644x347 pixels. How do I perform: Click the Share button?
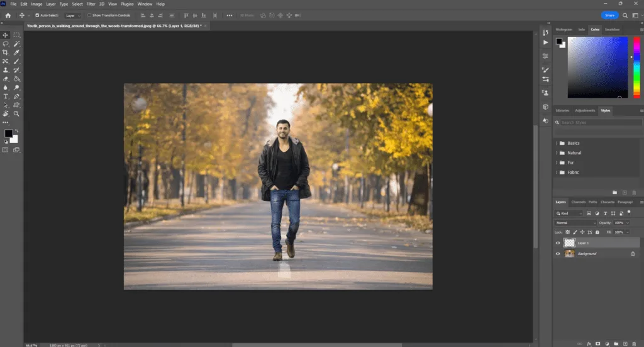pyautogui.click(x=609, y=15)
